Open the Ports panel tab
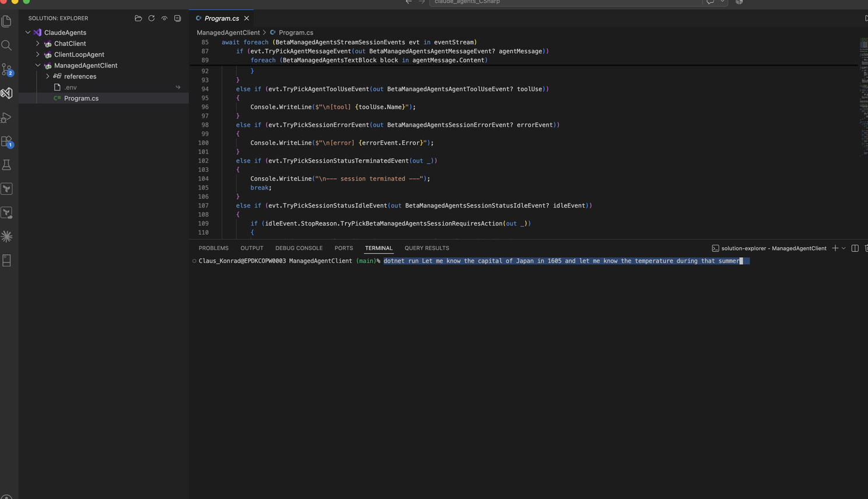 (344, 248)
